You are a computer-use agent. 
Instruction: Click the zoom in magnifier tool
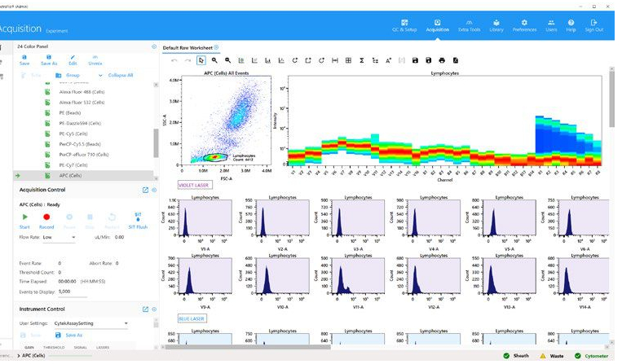[214, 60]
